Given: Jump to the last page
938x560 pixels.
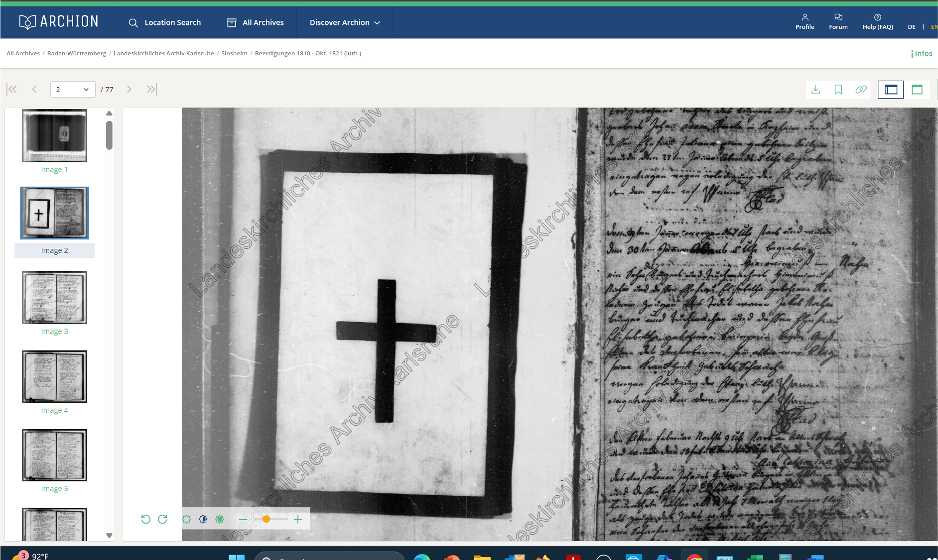Looking at the screenshot, I should 151,89.
